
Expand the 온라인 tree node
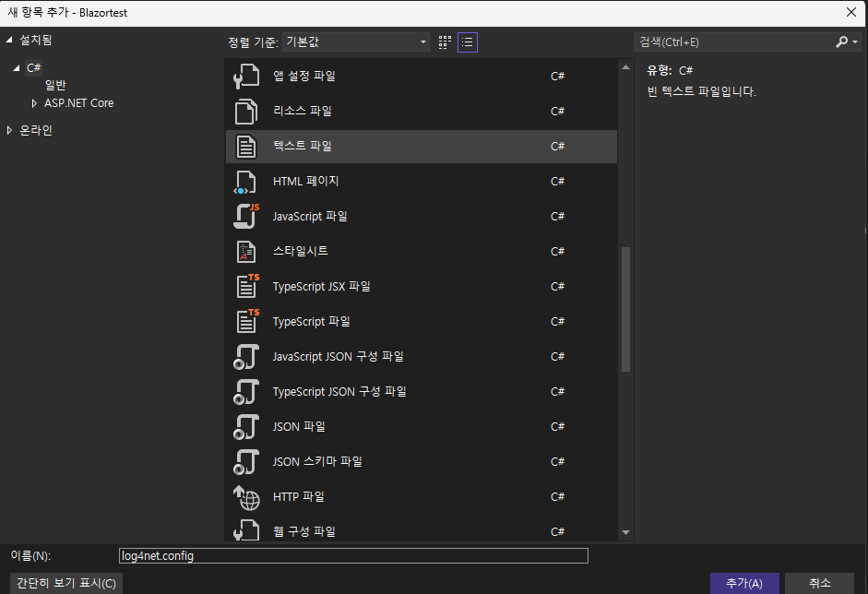9,130
